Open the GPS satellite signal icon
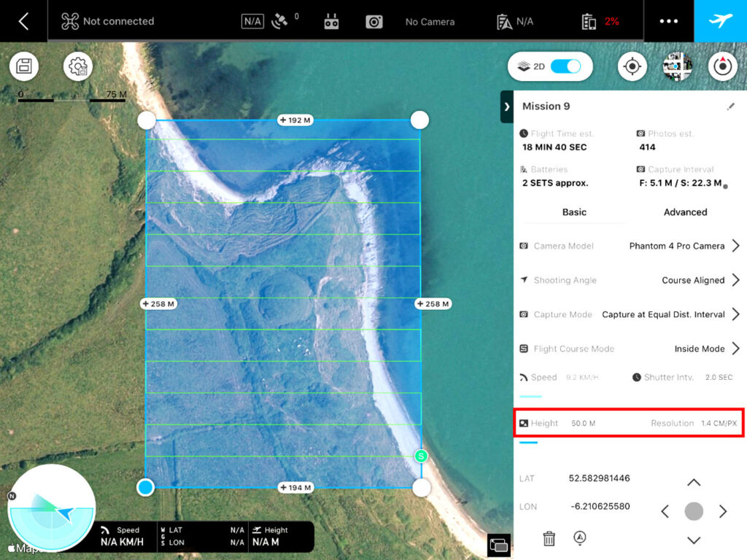This screenshot has width=747, height=560. click(x=279, y=21)
